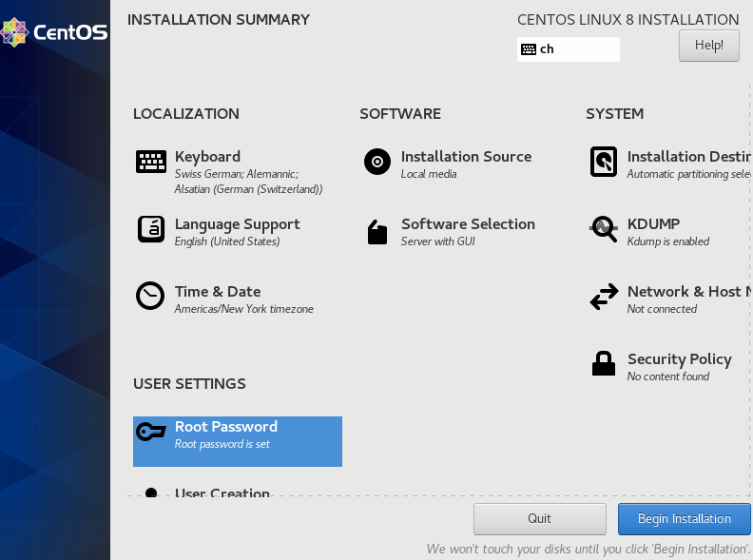Click the Time & Date clock icon
The height and width of the screenshot is (560, 753).
click(150, 297)
